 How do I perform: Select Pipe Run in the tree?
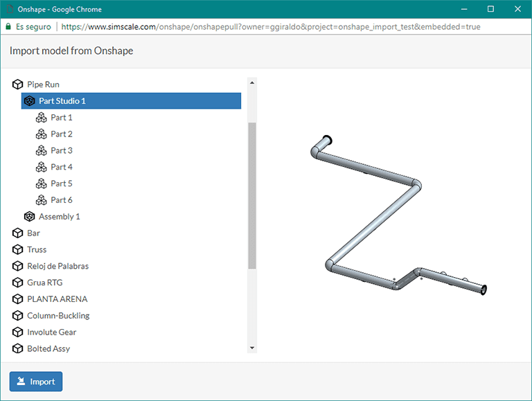pyautogui.click(x=43, y=84)
